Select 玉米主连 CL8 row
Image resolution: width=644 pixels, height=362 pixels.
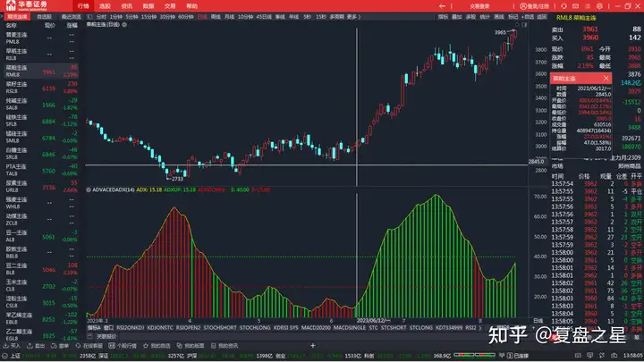point(41,285)
